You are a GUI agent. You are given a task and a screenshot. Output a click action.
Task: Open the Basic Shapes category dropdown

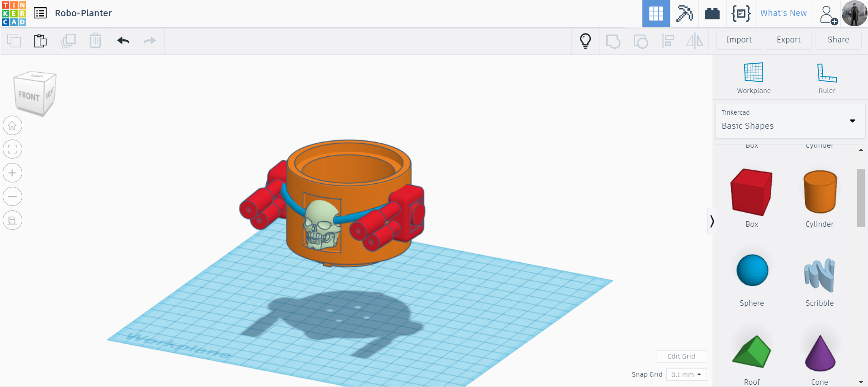[790, 121]
